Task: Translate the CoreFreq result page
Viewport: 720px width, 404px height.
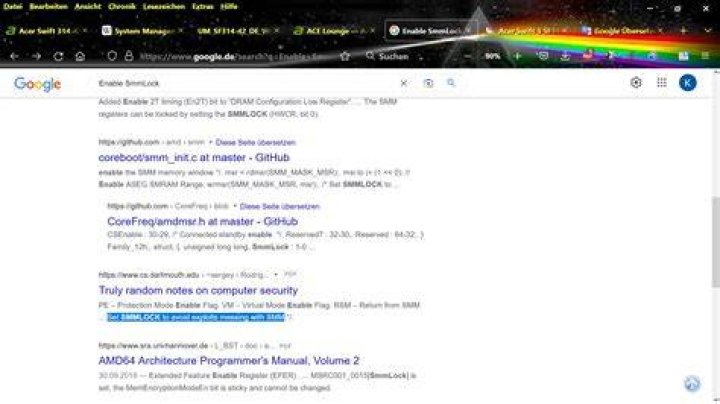Action: [279, 206]
